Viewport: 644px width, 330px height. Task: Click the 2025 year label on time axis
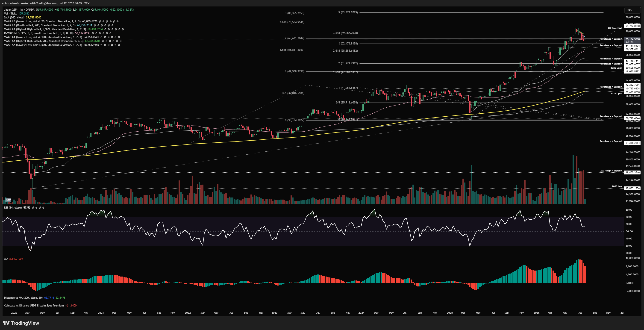click(x=450, y=313)
